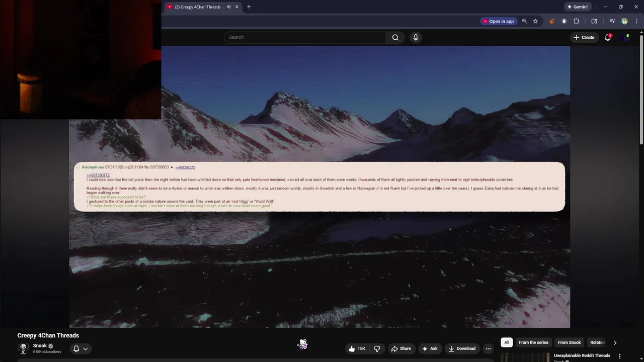Select the Creepy 4Chan Threads tab
The width and height of the screenshot is (644, 362).
point(198,7)
